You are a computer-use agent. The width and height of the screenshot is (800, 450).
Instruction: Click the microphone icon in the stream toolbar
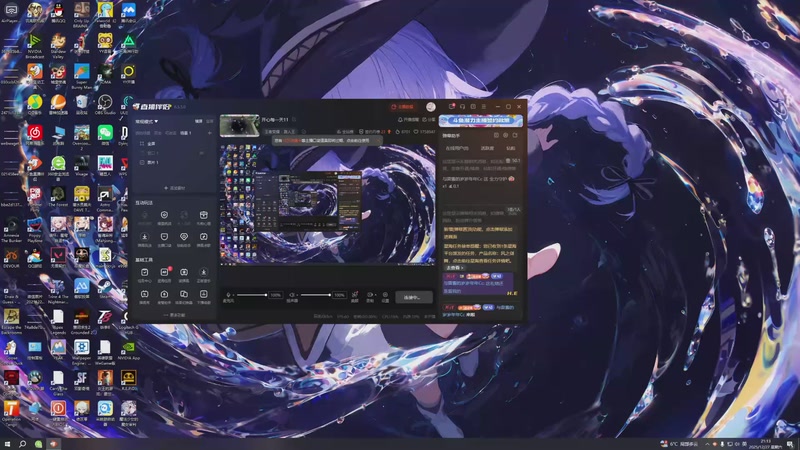[x=229, y=295]
